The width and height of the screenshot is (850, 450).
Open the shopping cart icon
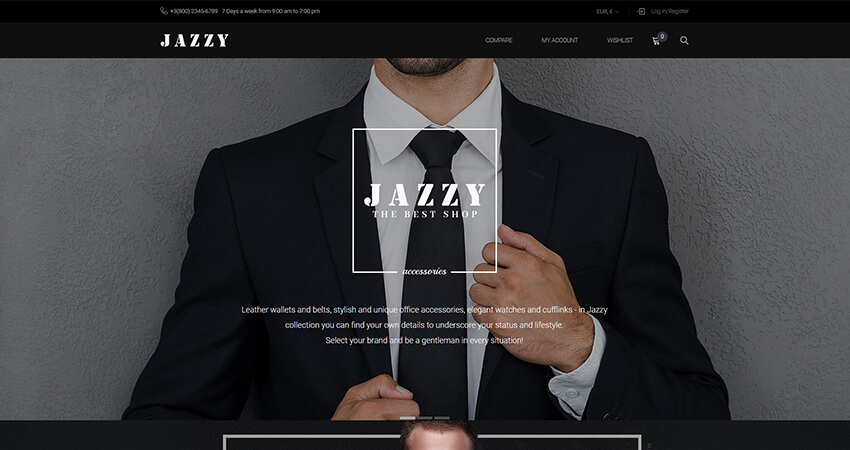coord(656,41)
